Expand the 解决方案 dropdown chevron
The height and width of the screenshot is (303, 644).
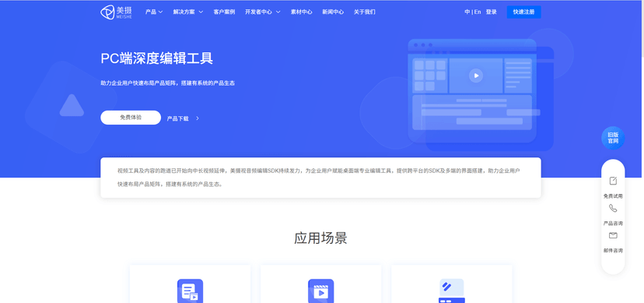coord(201,12)
